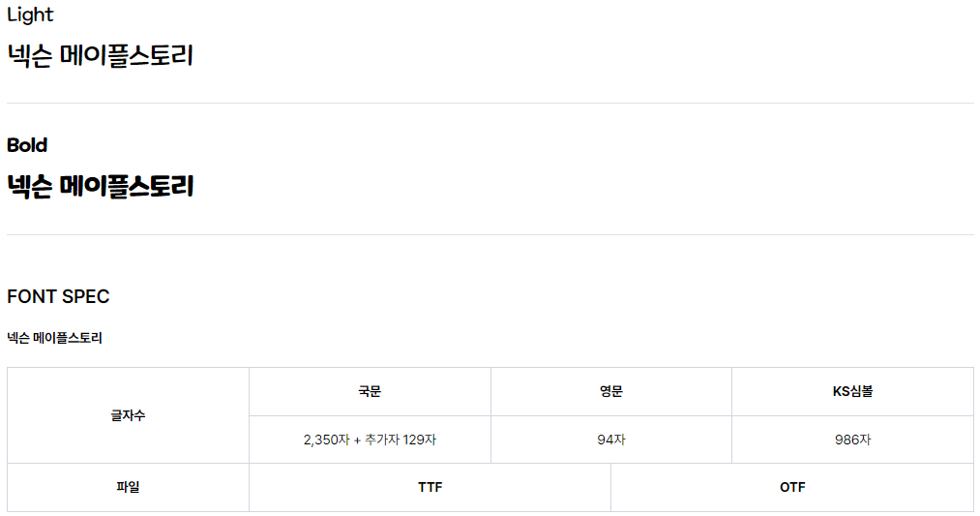Click the Bold weight label
Image resolution: width=980 pixels, height=516 pixels.
click(27, 145)
